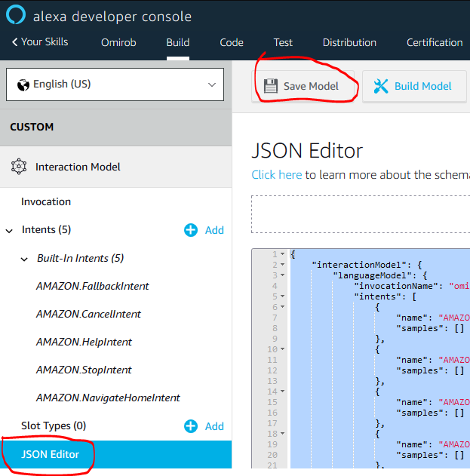470x476 pixels.
Task: Click the Interaction Model gear icon
Action: click(19, 167)
